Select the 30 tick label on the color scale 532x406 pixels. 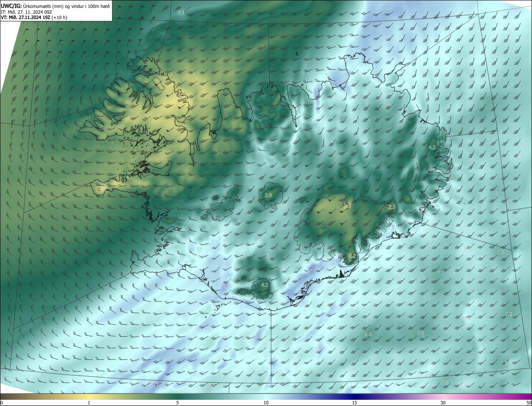tap(443, 403)
